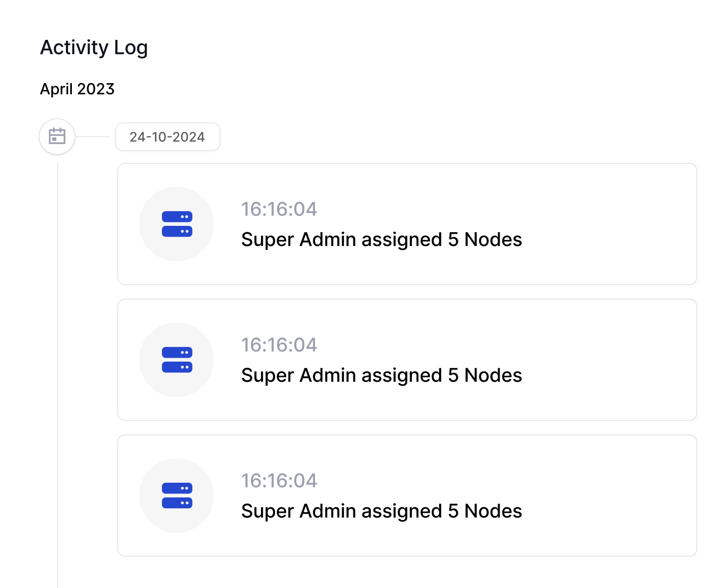Click the vertical timeline line below calendar
Viewport: 728px width, 588px height.
(58, 374)
